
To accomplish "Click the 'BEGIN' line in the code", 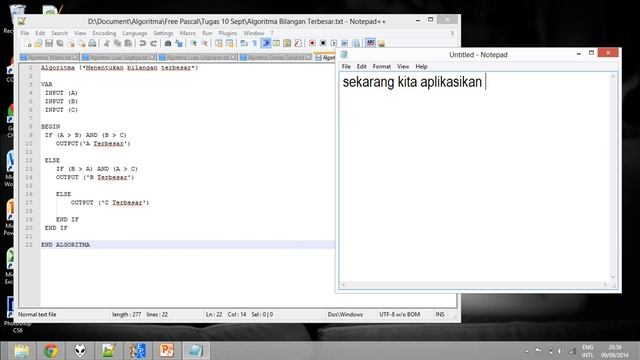I will pos(51,127).
